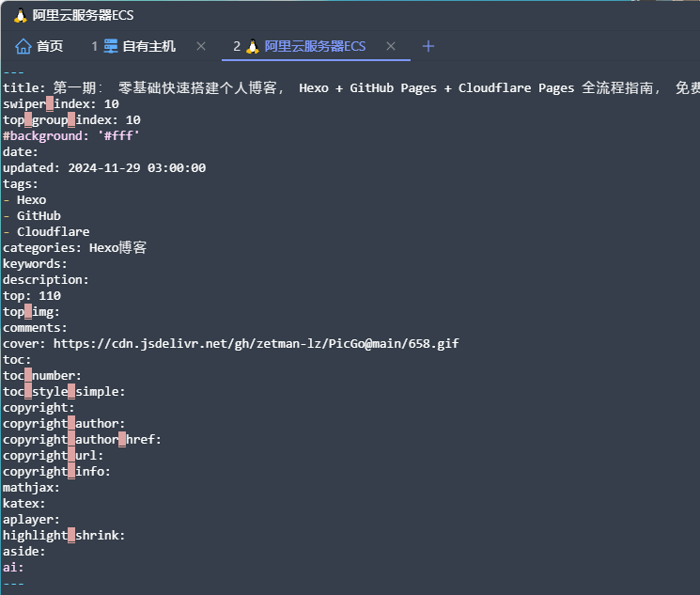700x595 pixels.
Task: Close the 自有主机 tab
Action: tap(201, 46)
